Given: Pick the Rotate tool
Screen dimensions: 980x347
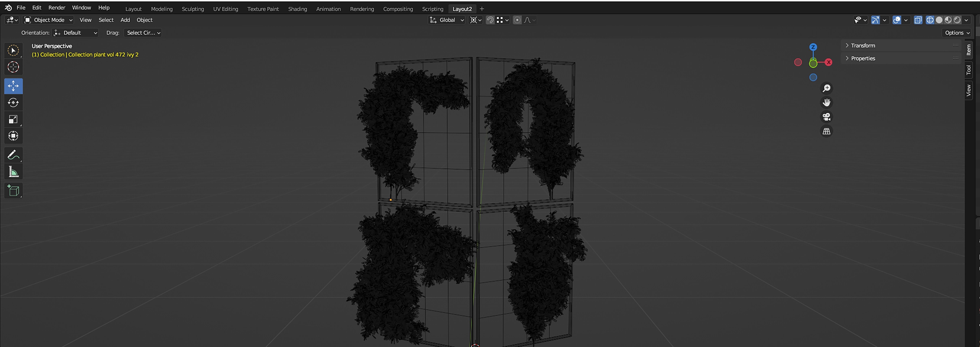Looking at the screenshot, I should 13,103.
